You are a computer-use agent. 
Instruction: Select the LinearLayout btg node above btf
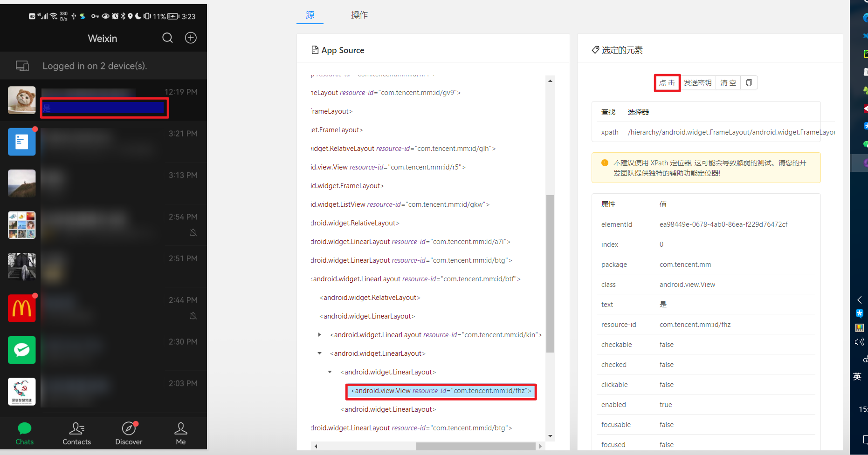tap(411, 260)
